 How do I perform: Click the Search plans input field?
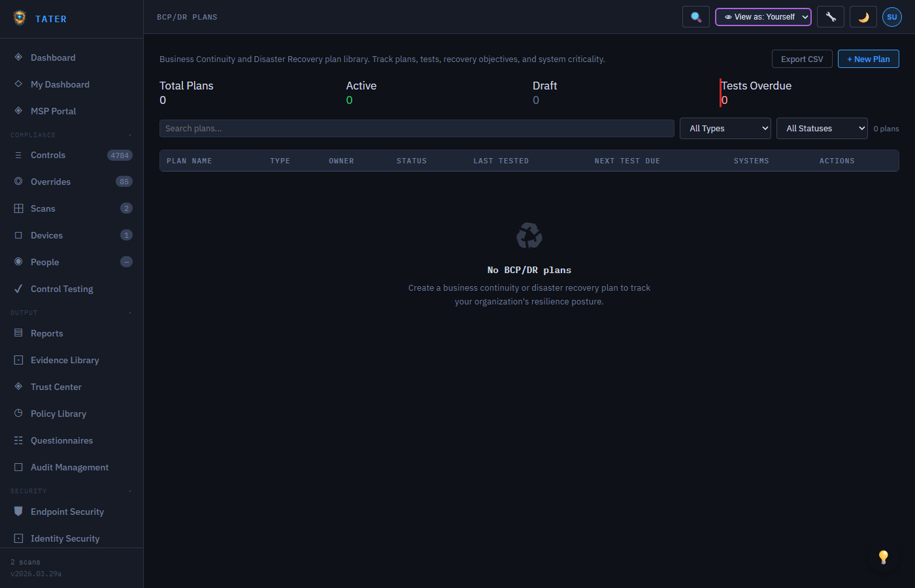[417, 129]
